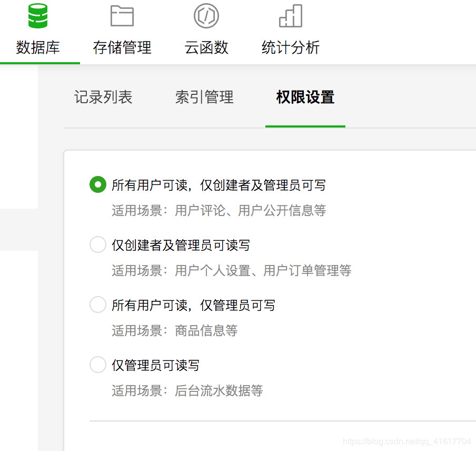Switch to the 记录列表 tab
The height and width of the screenshot is (451, 476).
(x=103, y=97)
